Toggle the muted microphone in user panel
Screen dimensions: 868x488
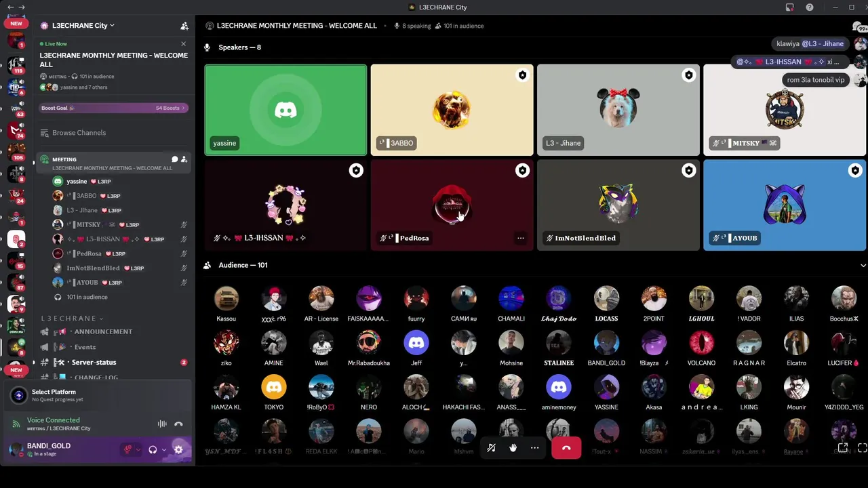[127, 449]
